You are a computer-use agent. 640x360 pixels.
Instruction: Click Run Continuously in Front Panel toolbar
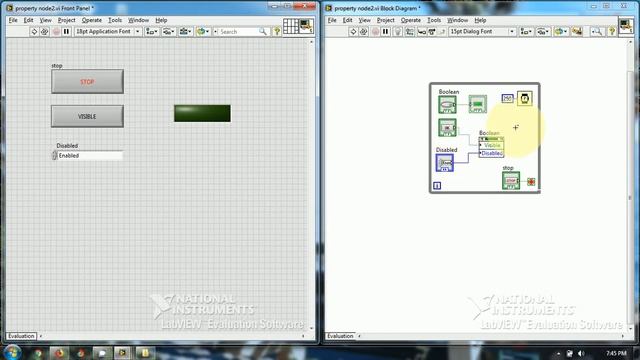[x=44, y=31]
